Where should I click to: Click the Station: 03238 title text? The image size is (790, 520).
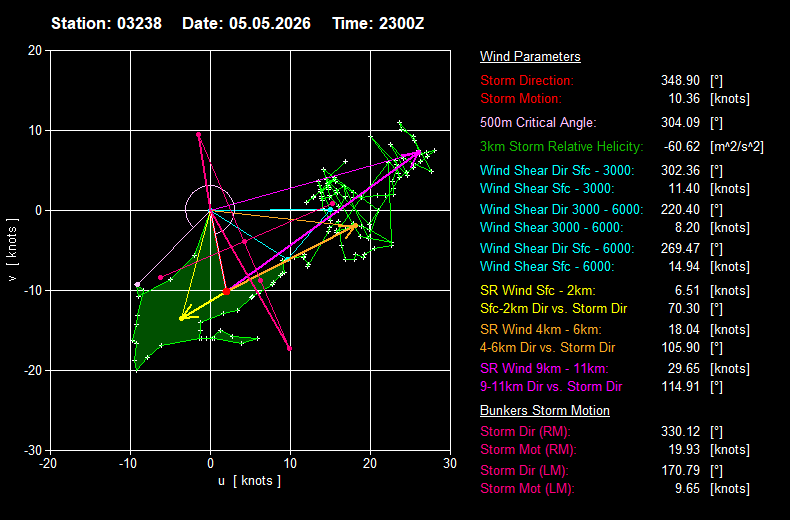click(x=106, y=24)
